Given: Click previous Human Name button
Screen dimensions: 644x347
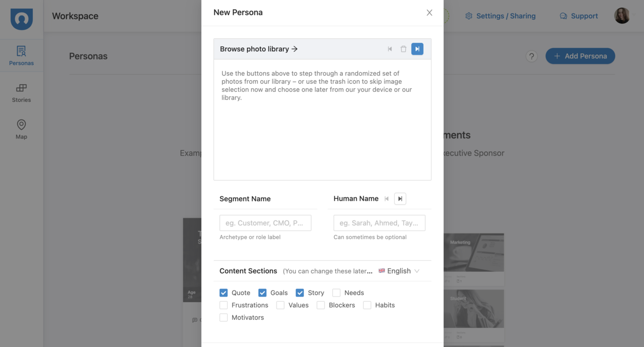Looking at the screenshot, I should coord(387,199).
